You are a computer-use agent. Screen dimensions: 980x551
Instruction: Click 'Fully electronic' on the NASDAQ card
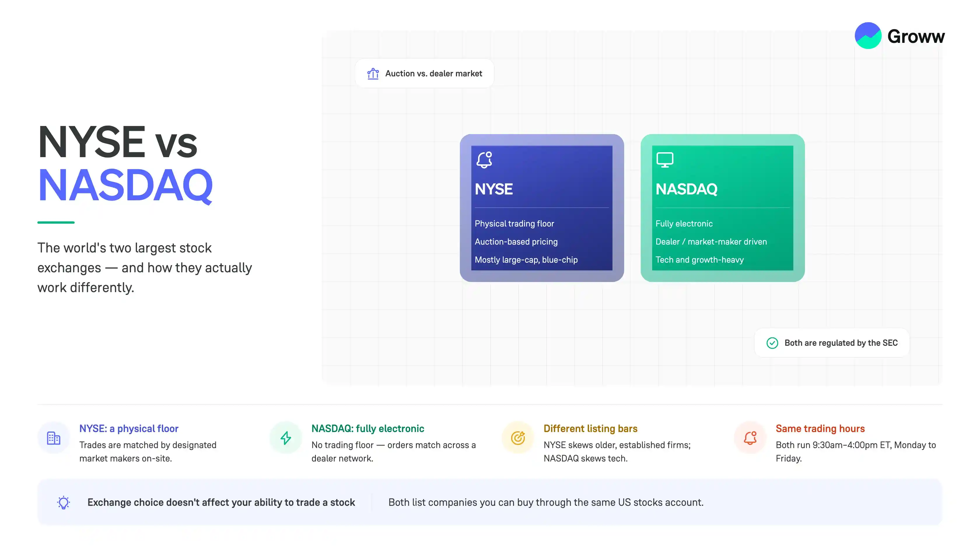point(684,224)
